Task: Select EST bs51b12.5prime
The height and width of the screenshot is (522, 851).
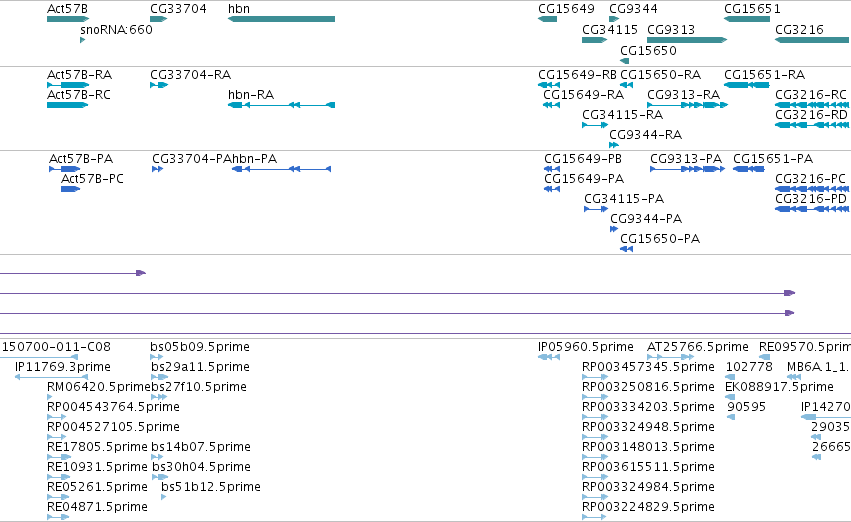Action: point(164,497)
